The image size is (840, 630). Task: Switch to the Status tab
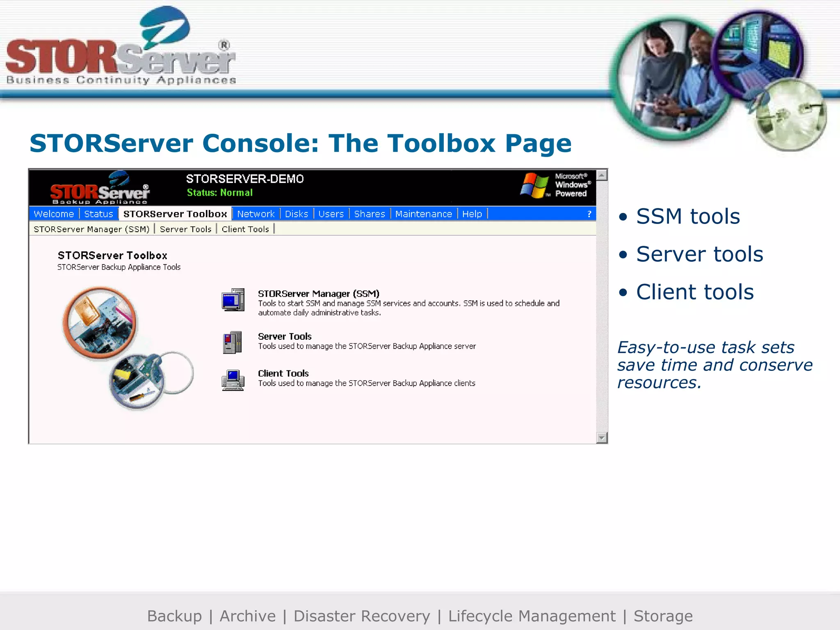tap(98, 214)
